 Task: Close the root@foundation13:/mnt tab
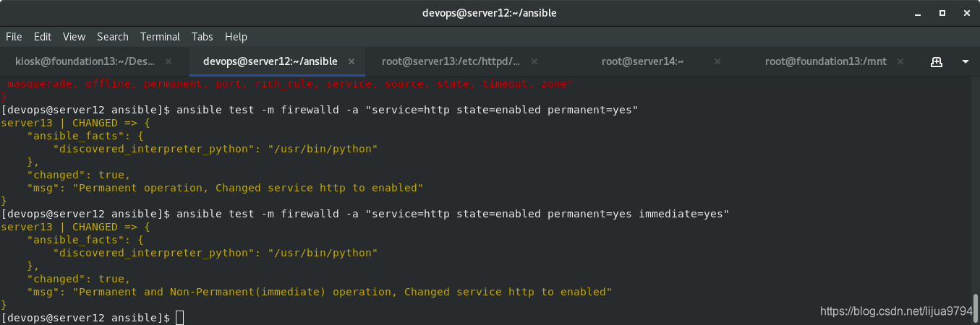click(x=902, y=61)
